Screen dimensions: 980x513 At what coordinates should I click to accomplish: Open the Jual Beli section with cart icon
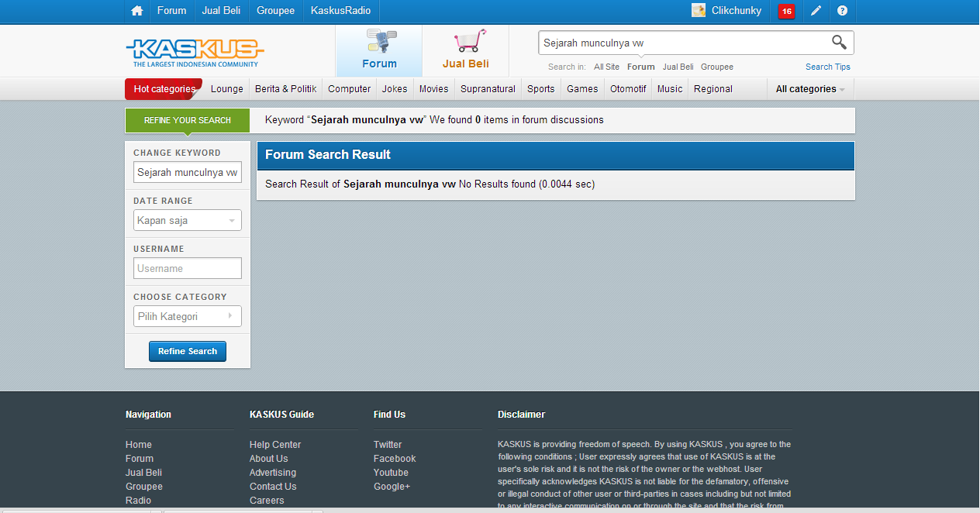[x=466, y=50]
